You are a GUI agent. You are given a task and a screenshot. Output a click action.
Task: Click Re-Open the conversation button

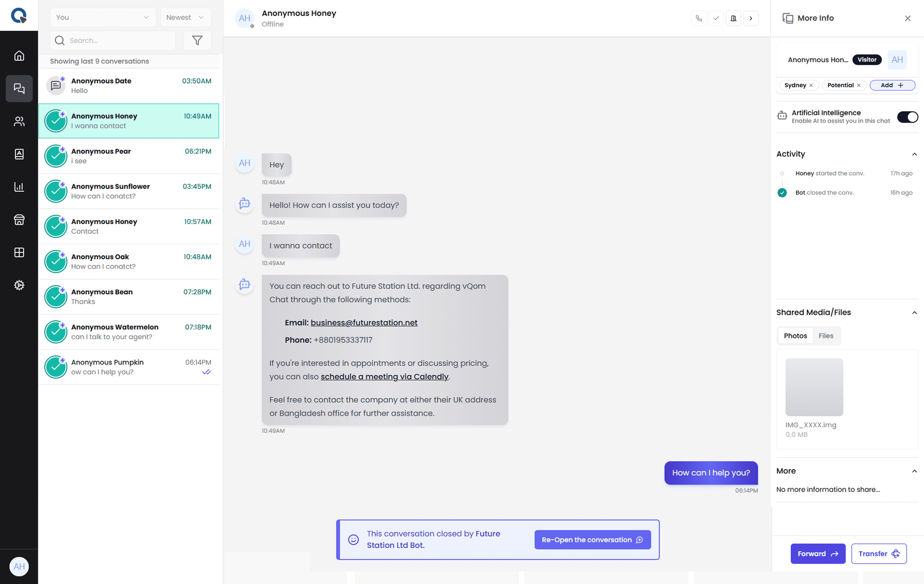click(x=592, y=539)
